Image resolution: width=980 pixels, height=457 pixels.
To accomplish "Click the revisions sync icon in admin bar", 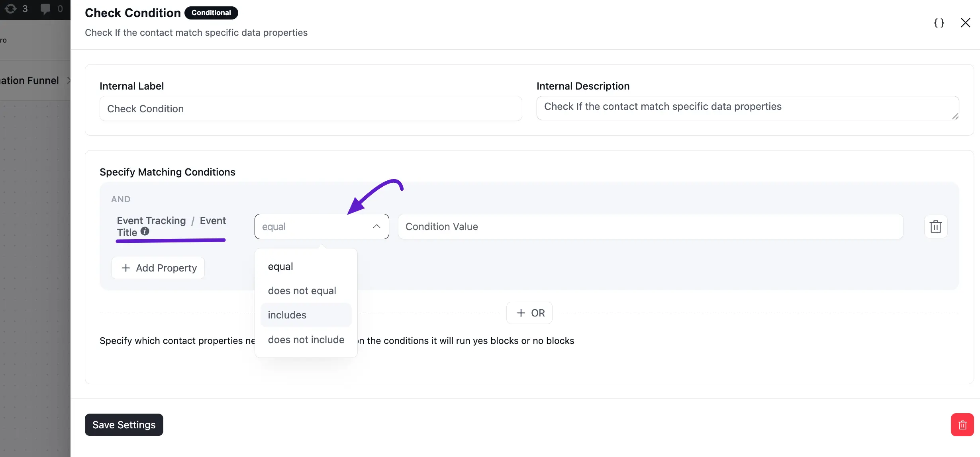I will (11, 9).
